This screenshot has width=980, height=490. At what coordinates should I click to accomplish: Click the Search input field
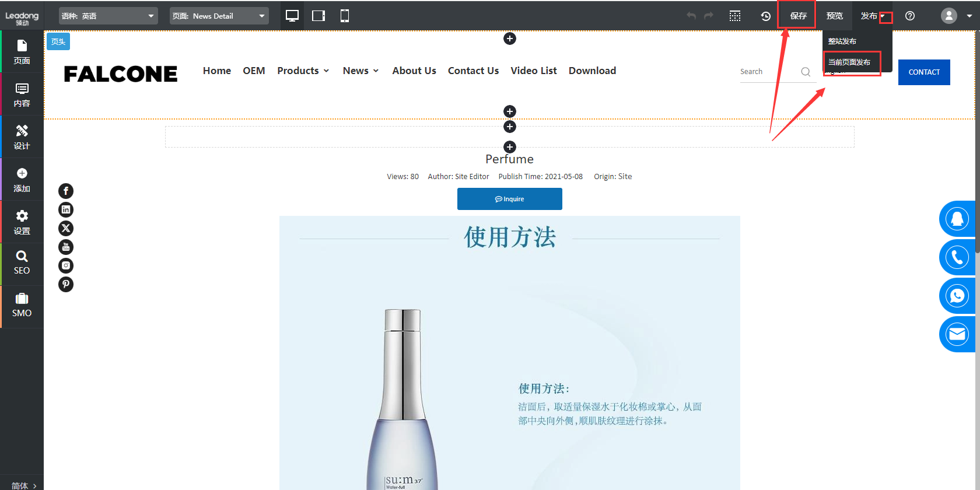pyautogui.click(x=767, y=72)
